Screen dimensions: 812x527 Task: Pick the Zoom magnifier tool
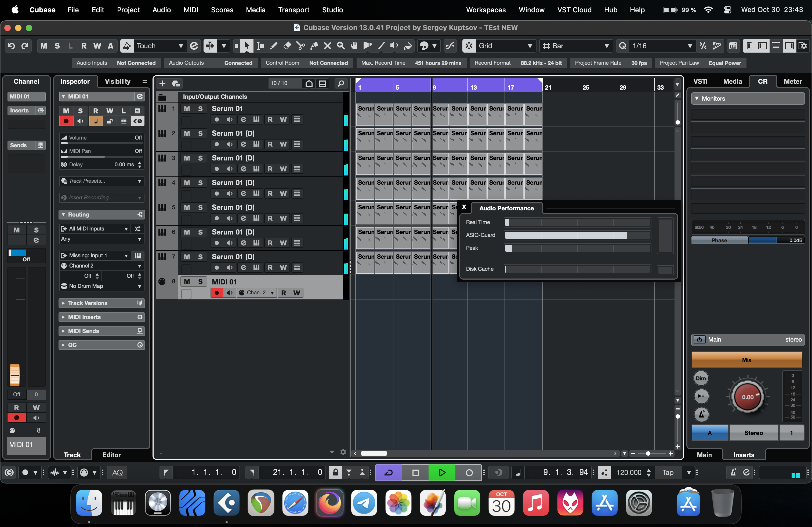pos(340,46)
